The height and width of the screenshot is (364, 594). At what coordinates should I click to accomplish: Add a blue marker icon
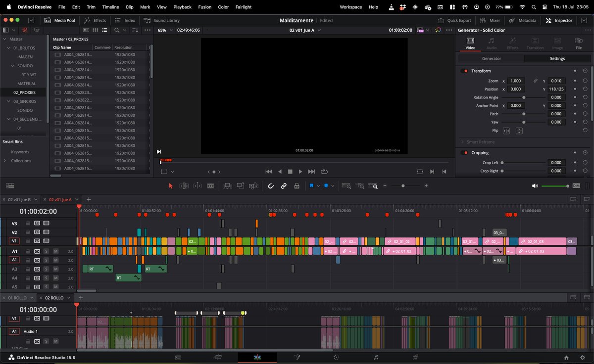326,186
